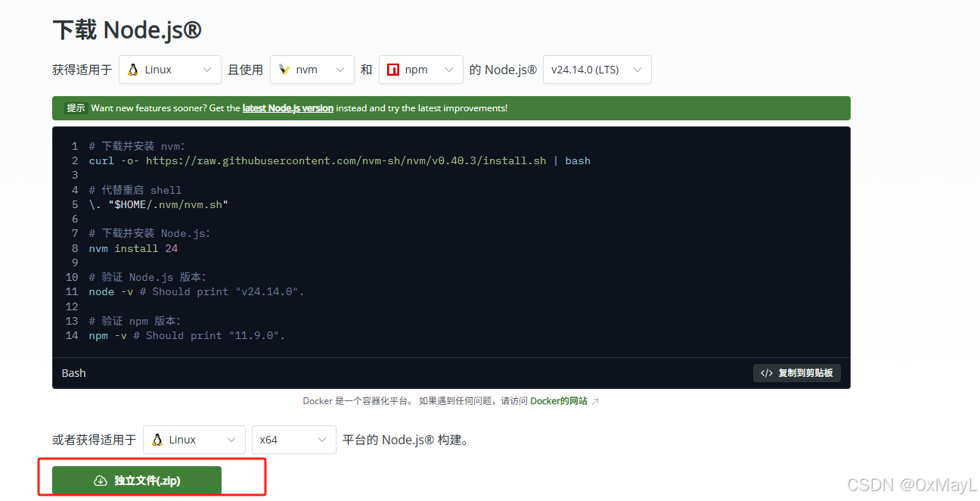980x501 pixels.
Task: Follow the latest Node.js version link
Action: pyautogui.click(x=288, y=108)
